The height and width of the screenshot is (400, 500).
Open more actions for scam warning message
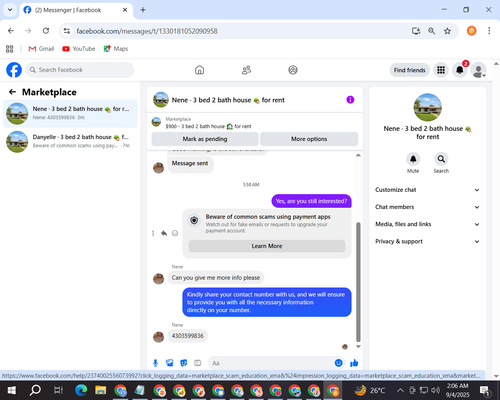pos(153,233)
